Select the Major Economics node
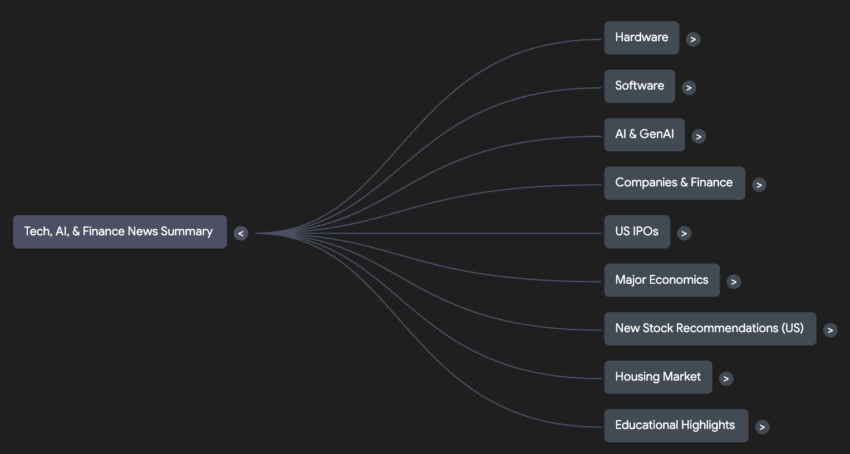This screenshot has width=850, height=454. pyautogui.click(x=661, y=280)
